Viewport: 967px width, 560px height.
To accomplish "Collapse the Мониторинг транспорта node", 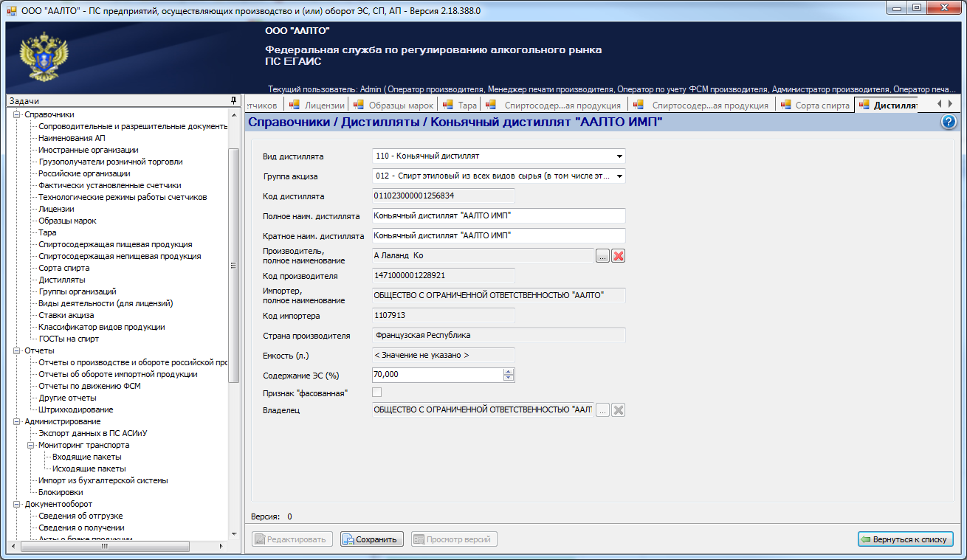I will (31, 445).
